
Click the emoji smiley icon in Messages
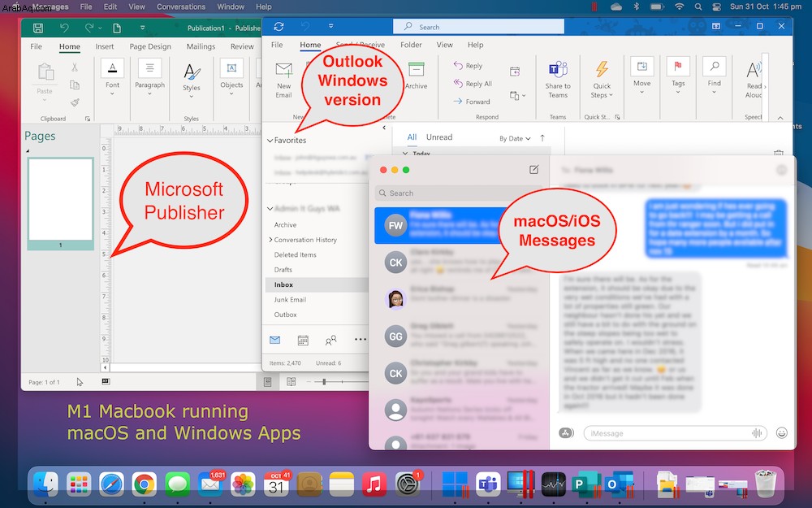[x=781, y=433]
